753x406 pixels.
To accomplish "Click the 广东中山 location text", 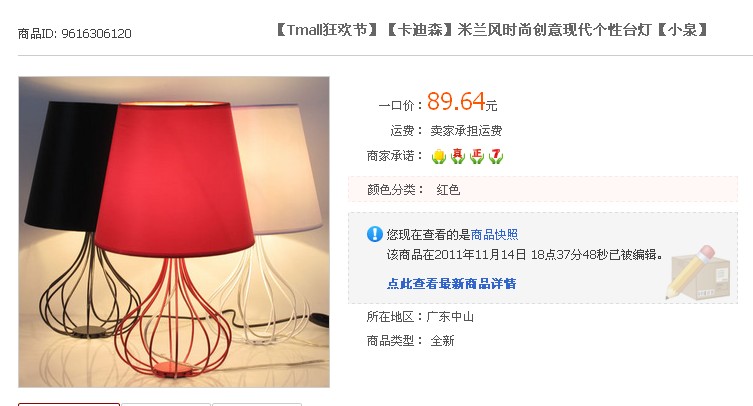I will point(450,317).
